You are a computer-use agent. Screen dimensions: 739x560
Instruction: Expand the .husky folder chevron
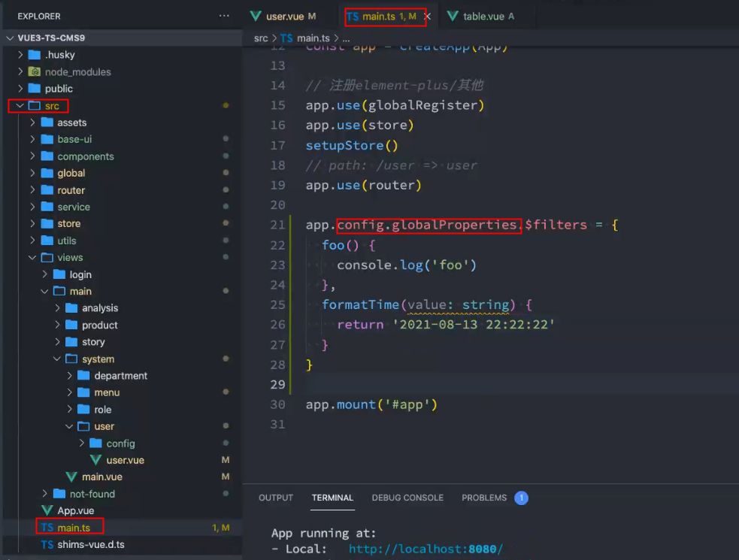(20, 55)
